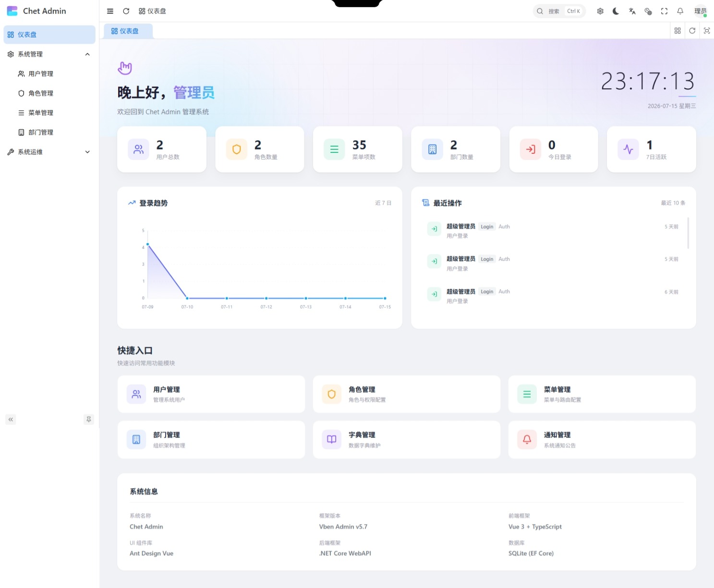This screenshot has height=588, width=714.
Task: Open the 字典管理 quick access card
Action: click(x=407, y=440)
